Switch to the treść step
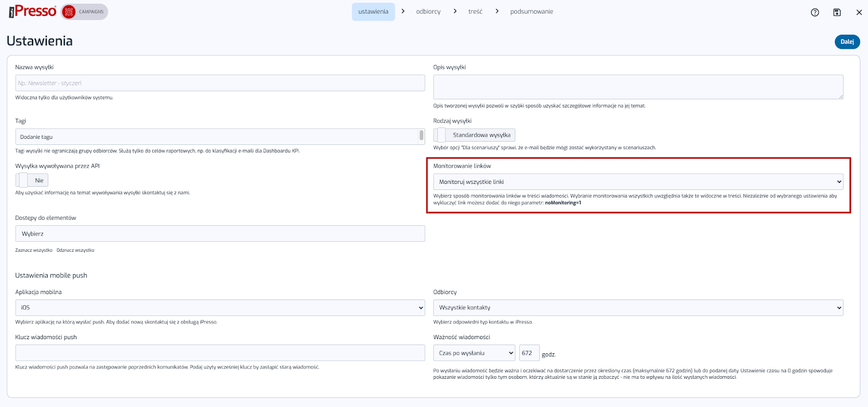This screenshot has width=868, height=407. (x=475, y=11)
